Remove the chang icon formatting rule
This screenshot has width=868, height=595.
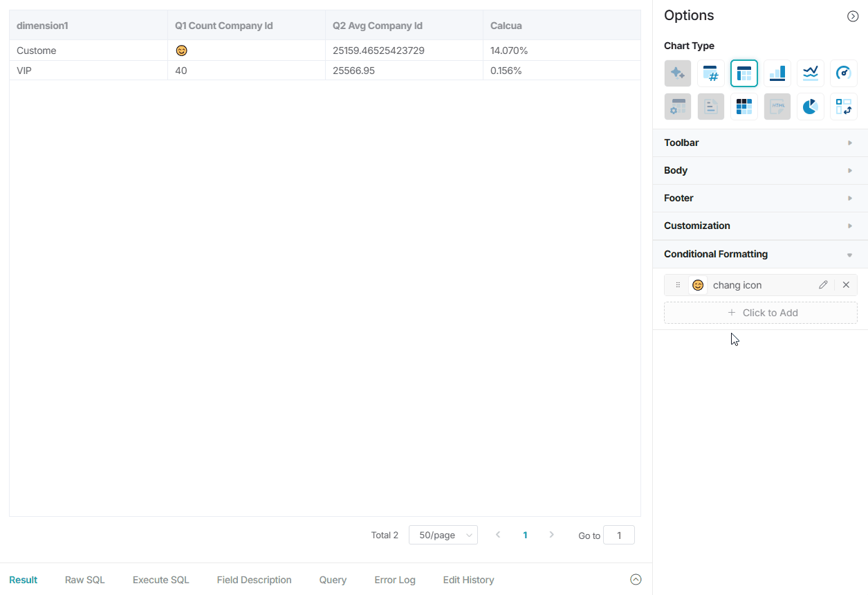(846, 285)
